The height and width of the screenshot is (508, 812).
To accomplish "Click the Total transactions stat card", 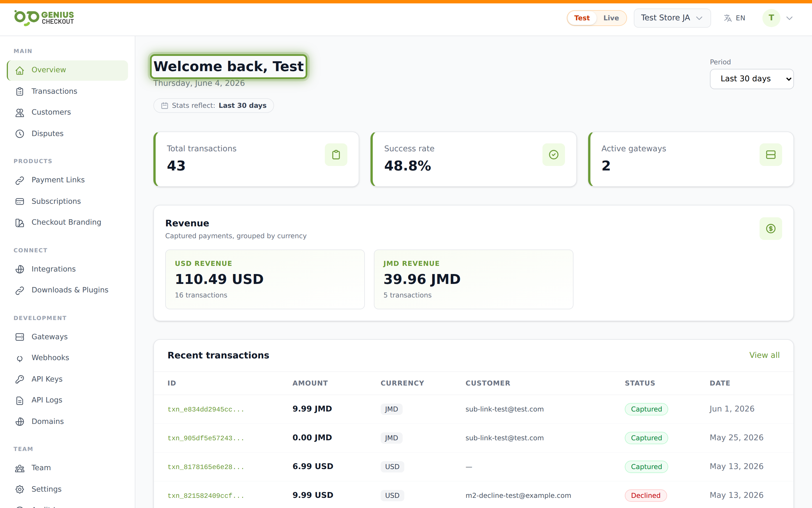I will [256, 159].
